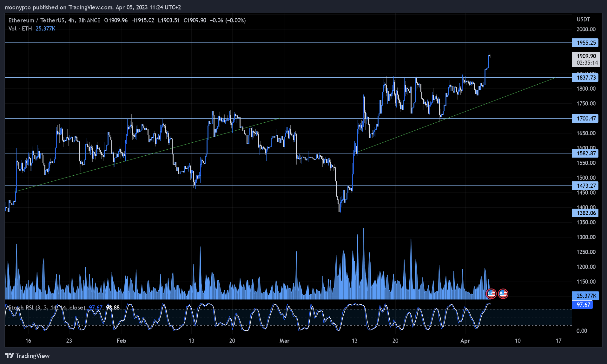Screen dimensions: 607x364
Task: Click the Open value O1909.96 in legend
Action: tap(116, 20)
